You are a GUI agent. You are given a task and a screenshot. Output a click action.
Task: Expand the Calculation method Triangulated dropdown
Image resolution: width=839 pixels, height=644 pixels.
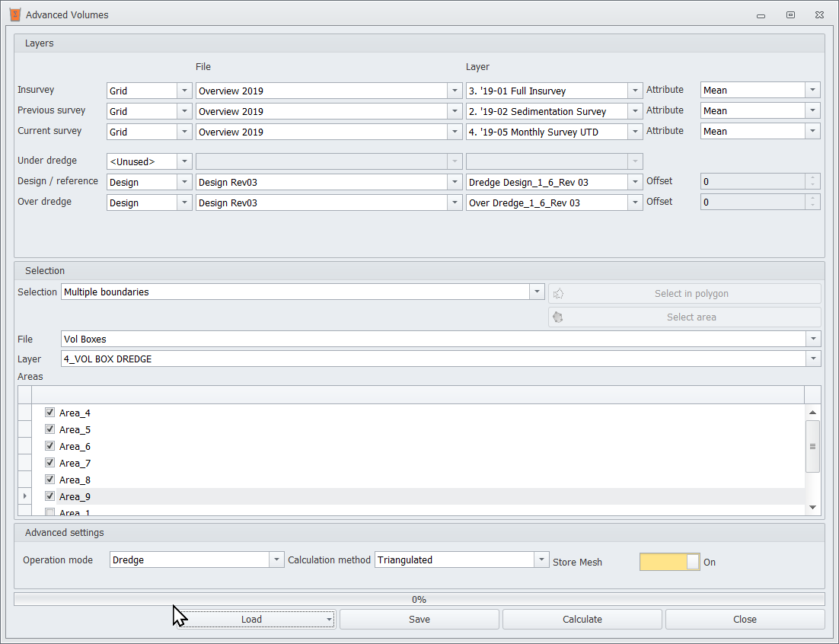(x=541, y=560)
